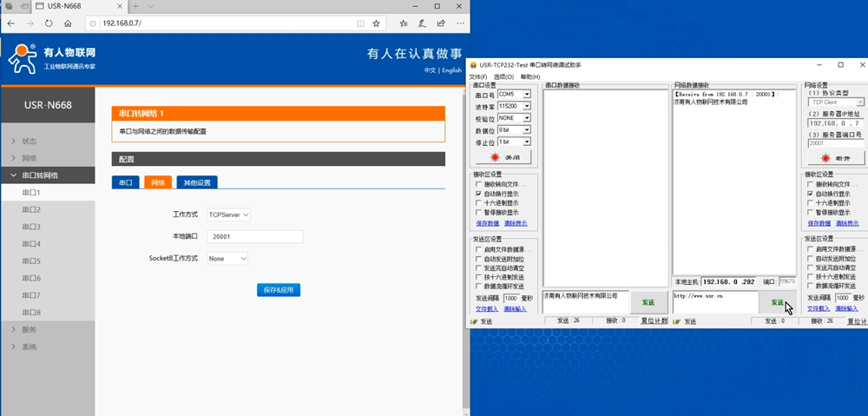
Task: Show site info for 192.168.0.7
Action: tap(93, 23)
